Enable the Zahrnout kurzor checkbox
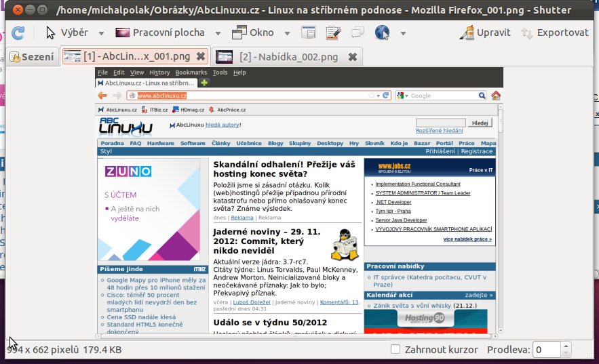This screenshot has width=599, height=364. (395, 349)
